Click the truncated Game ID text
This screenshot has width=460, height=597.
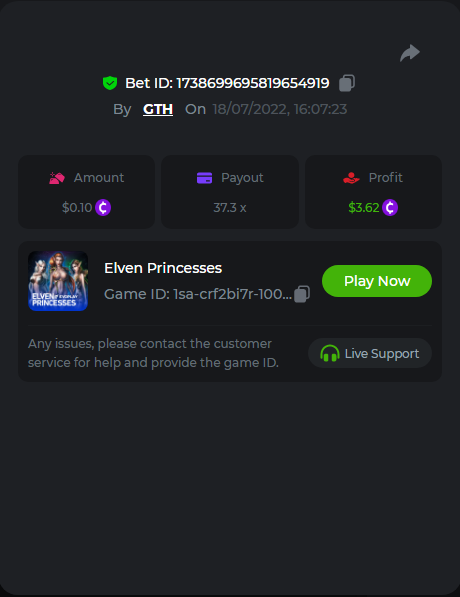[x=198, y=294]
